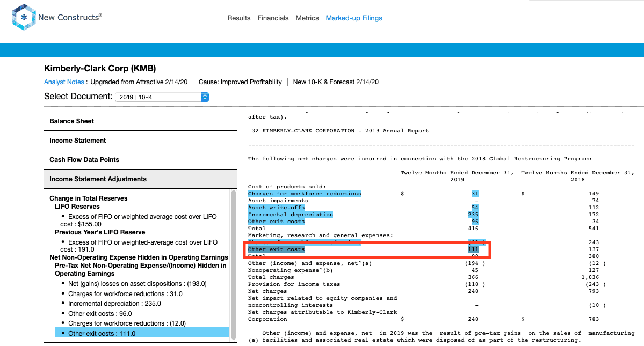Select 'Net Non-Operating Expense Hidden in Operating Earnings' heading
644x346 pixels.
click(x=139, y=257)
